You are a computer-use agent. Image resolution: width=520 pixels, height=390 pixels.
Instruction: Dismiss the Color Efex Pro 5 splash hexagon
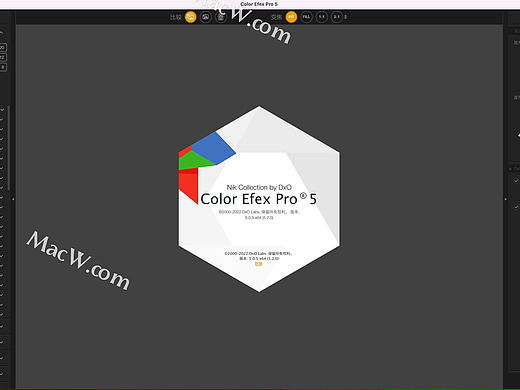point(259,199)
